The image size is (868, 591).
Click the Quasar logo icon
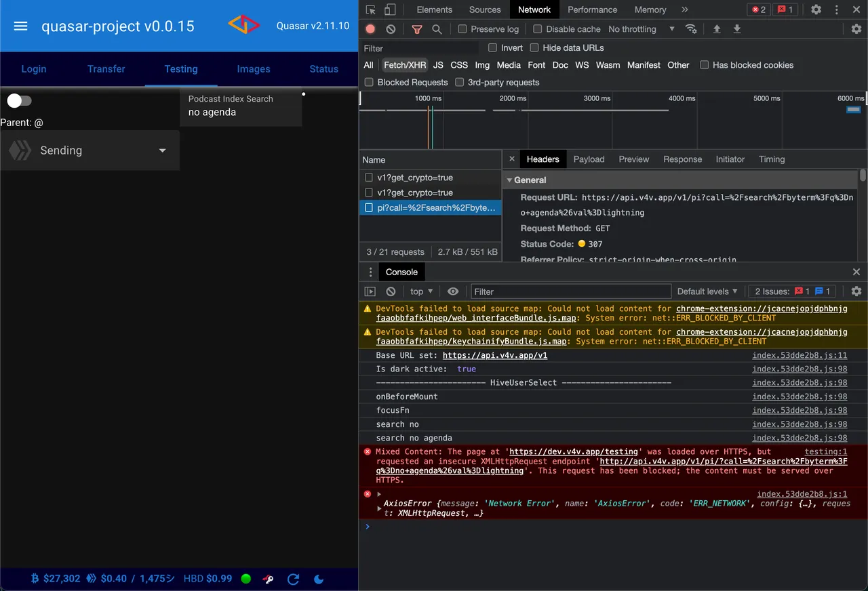pyautogui.click(x=244, y=25)
